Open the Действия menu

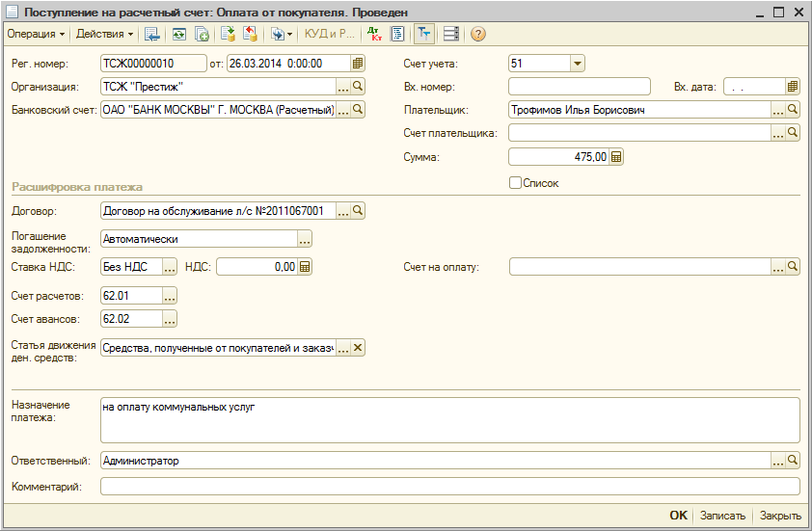click(x=104, y=34)
